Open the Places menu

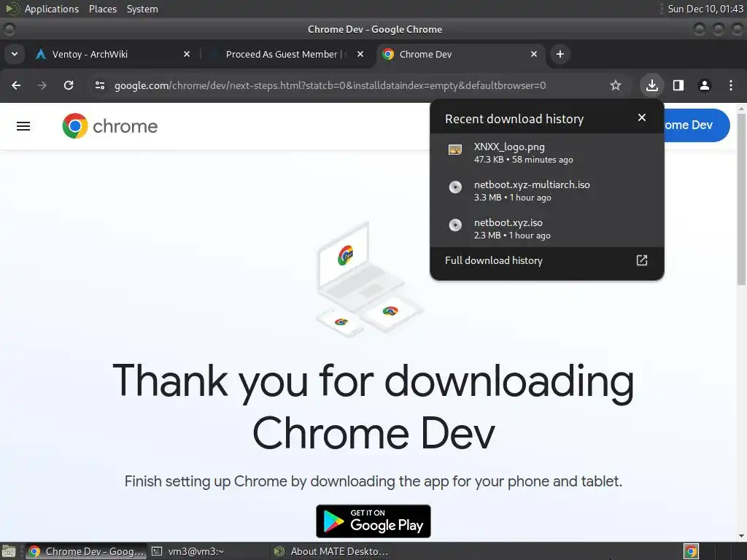[102, 9]
